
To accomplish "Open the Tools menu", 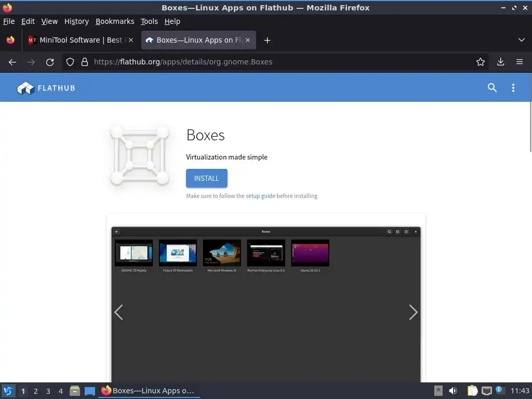I will click(149, 21).
